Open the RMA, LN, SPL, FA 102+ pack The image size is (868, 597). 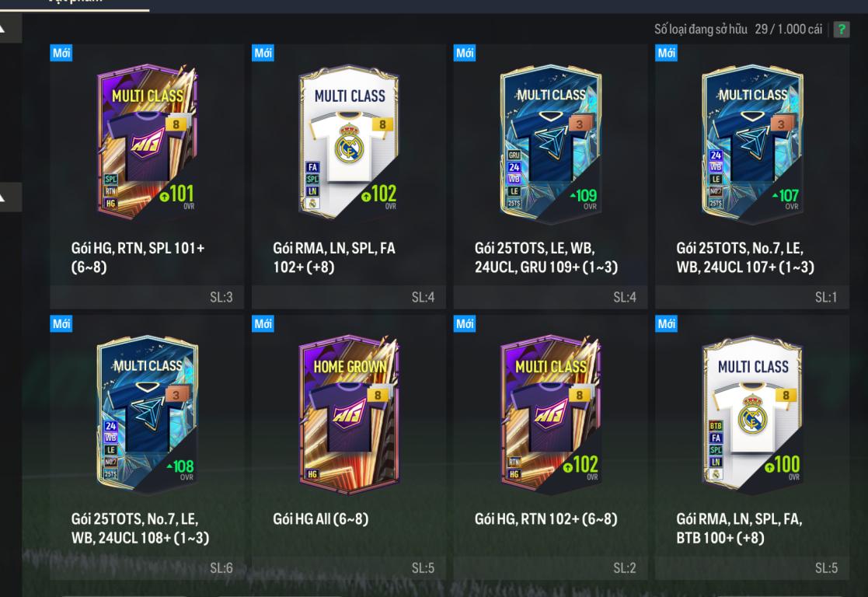click(349, 176)
